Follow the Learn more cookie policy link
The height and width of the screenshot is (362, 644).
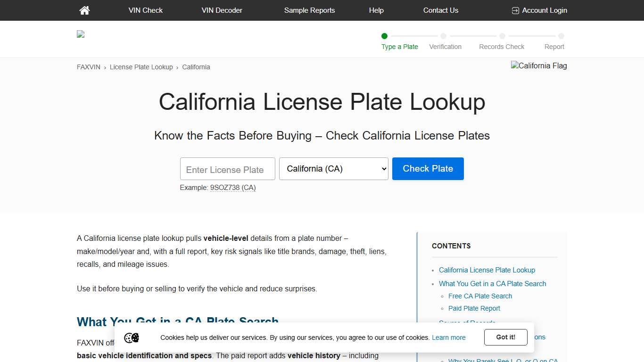(x=448, y=337)
